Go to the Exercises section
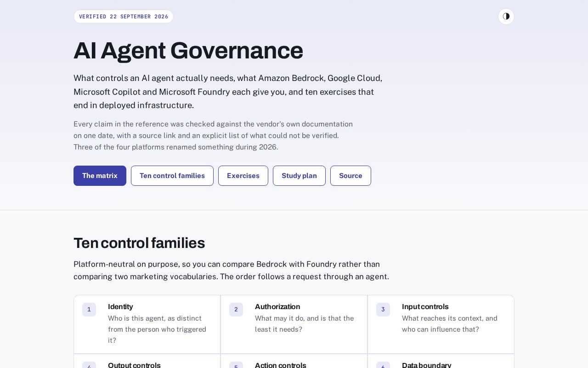Image resolution: width=588 pixels, height=368 pixels. pyautogui.click(x=243, y=176)
